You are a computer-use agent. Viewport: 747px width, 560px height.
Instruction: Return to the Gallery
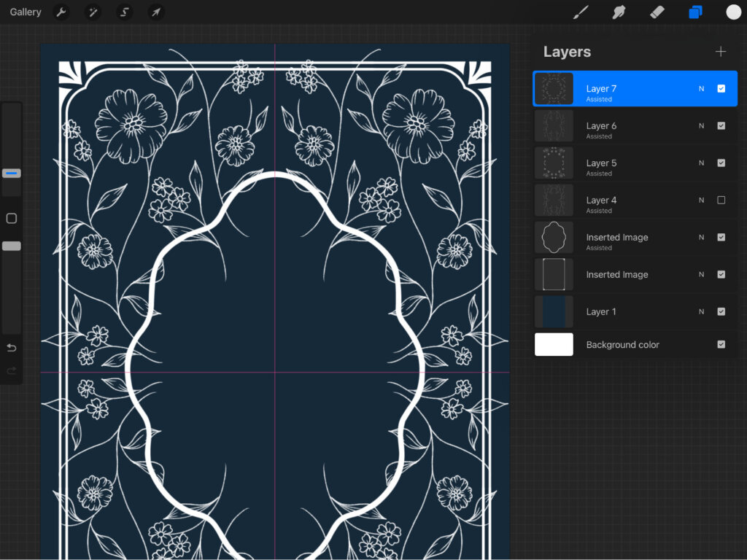(26, 12)
